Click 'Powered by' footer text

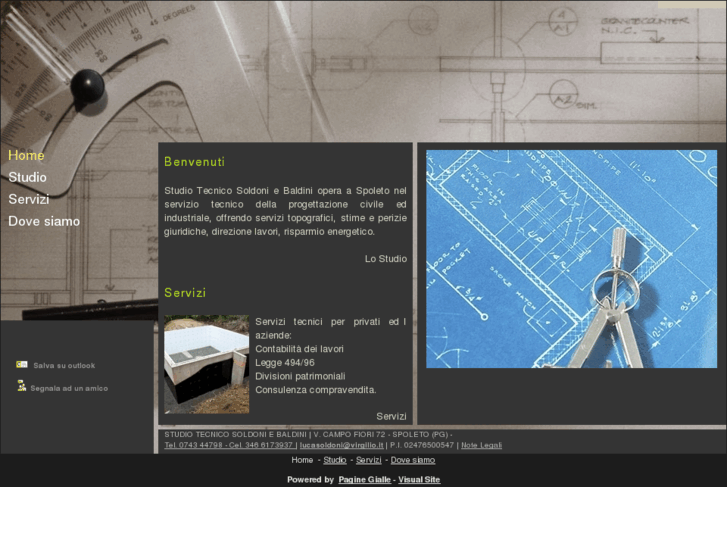pos(310,480)
